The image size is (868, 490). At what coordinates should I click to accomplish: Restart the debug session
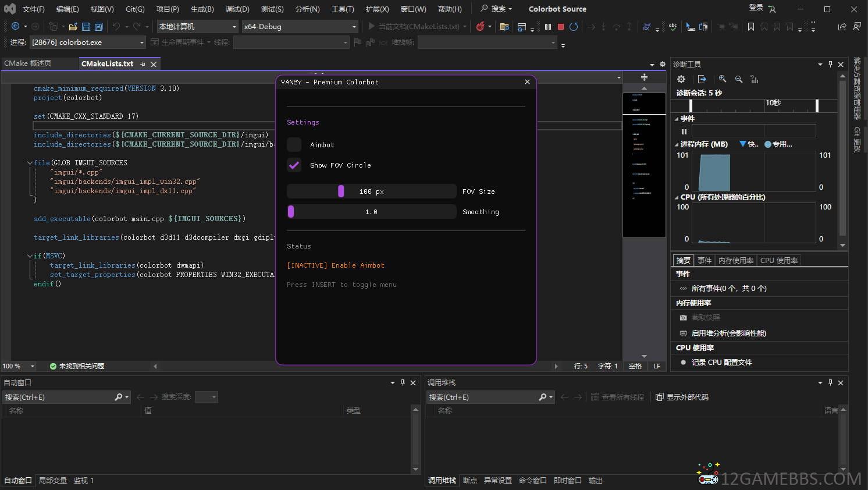(x=574, y=27)
